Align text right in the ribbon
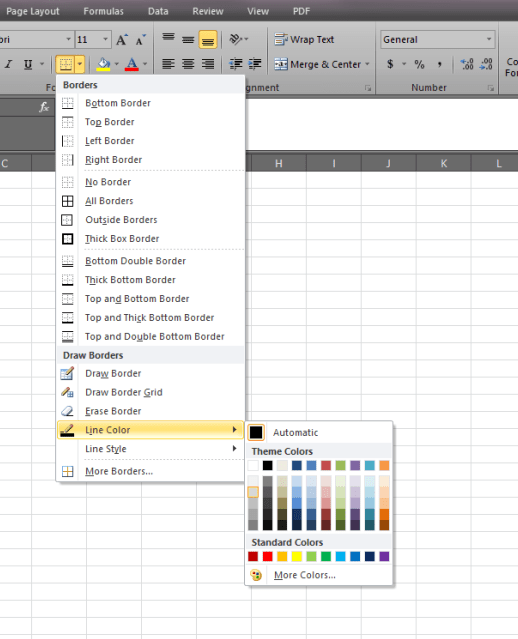This screenshot has width=518, height=639. pyautogui.click(x=208, y=64)
